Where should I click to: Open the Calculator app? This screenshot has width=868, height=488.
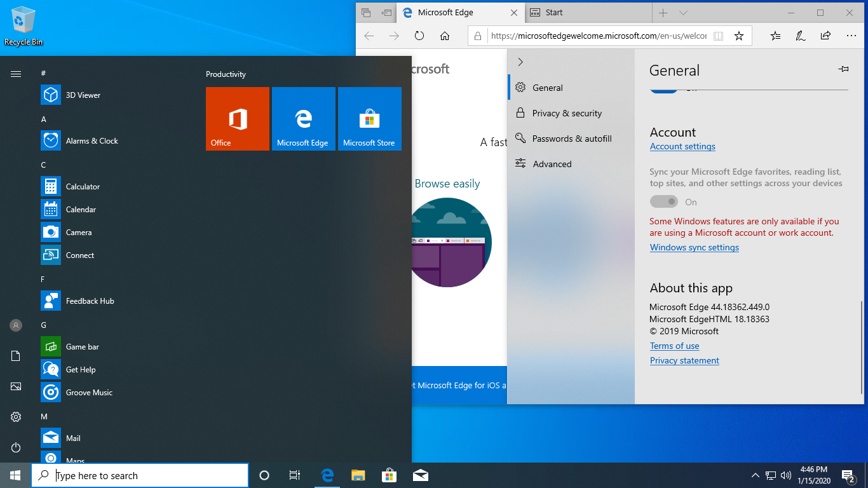pos(114,187)
